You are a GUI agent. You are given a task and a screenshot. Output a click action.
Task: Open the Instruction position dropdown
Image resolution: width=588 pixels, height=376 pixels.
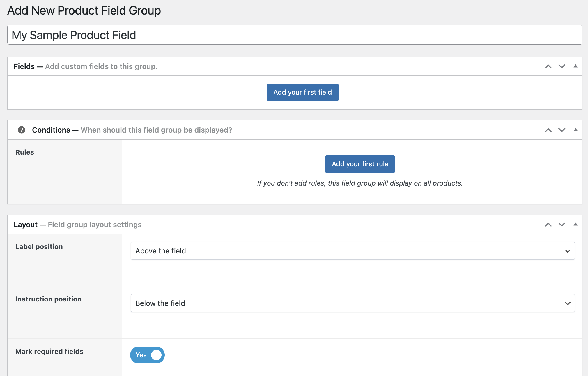[x=352, y=303]
